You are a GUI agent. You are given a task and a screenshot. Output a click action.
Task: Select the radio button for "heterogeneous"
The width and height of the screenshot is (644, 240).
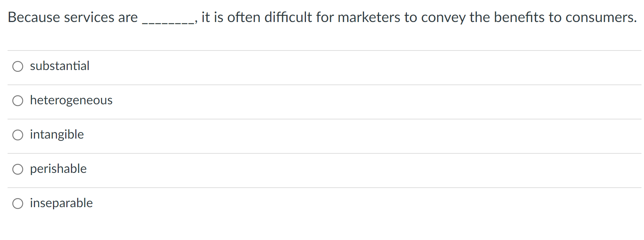click(18, 101)
